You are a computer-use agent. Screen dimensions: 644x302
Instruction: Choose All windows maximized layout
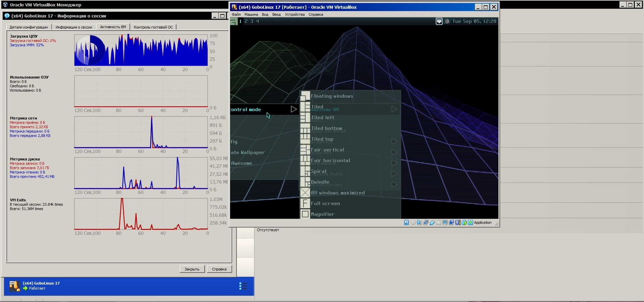tap(337, 193)
